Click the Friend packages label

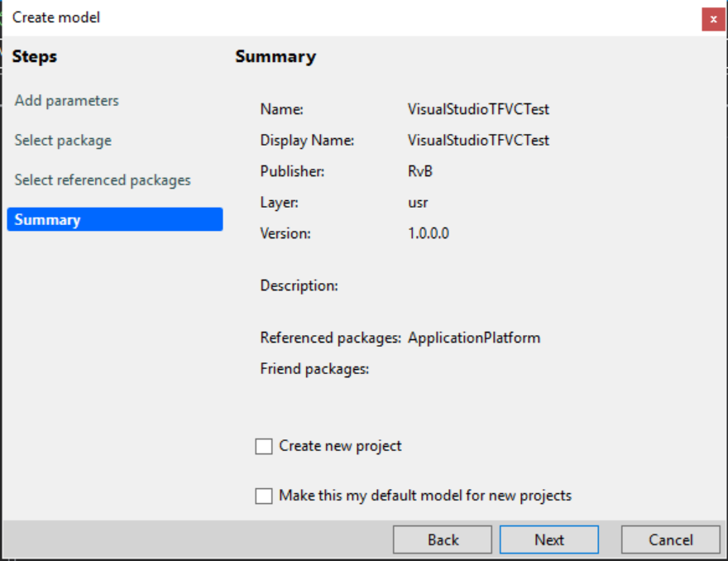(314, 369)
